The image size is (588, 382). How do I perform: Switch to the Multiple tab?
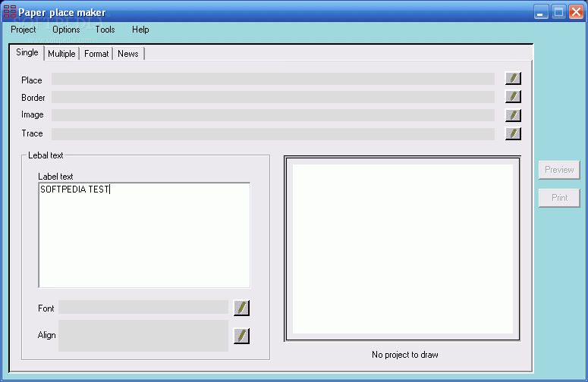click(x=61, y=54)
